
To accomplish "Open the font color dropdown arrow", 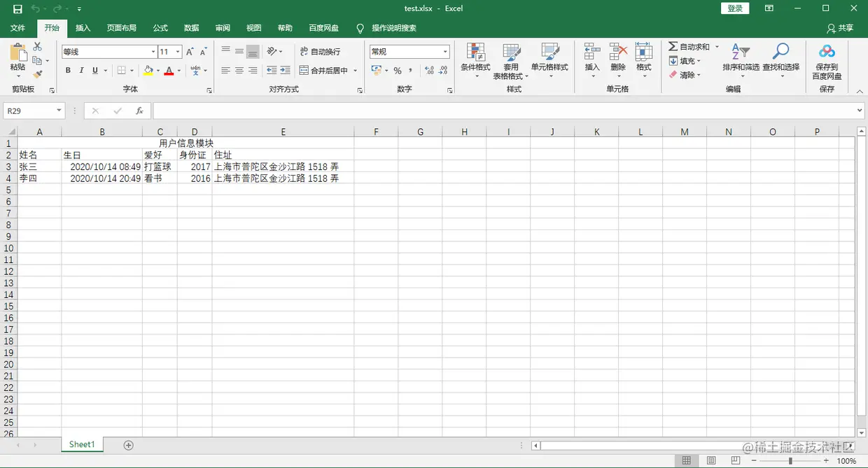I will [179, 71].
